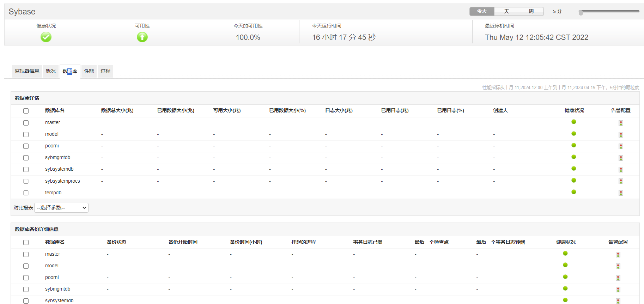Check the sybmgmtdb row in backup details
Screen dimensions: 644x304
(26, 289)
